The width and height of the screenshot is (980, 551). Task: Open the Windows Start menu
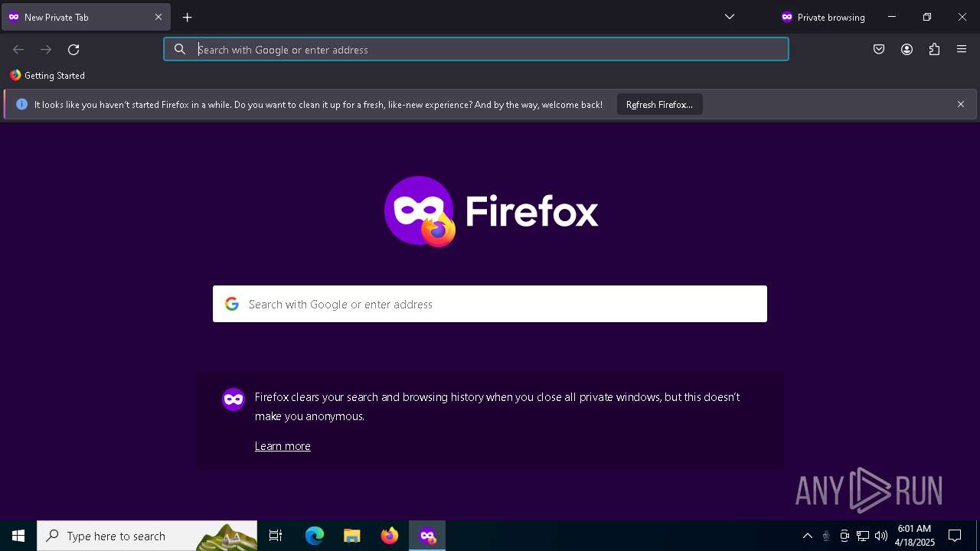(x=18, y=536)
